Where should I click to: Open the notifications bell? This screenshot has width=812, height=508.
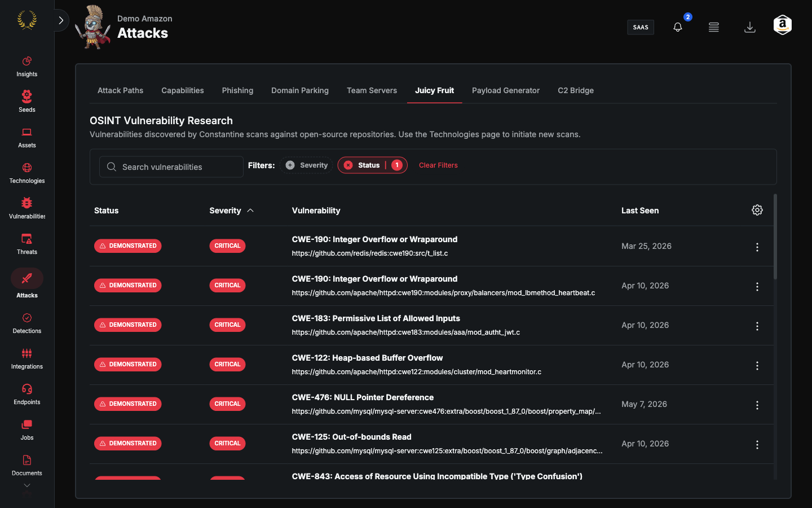coord(678,27)
